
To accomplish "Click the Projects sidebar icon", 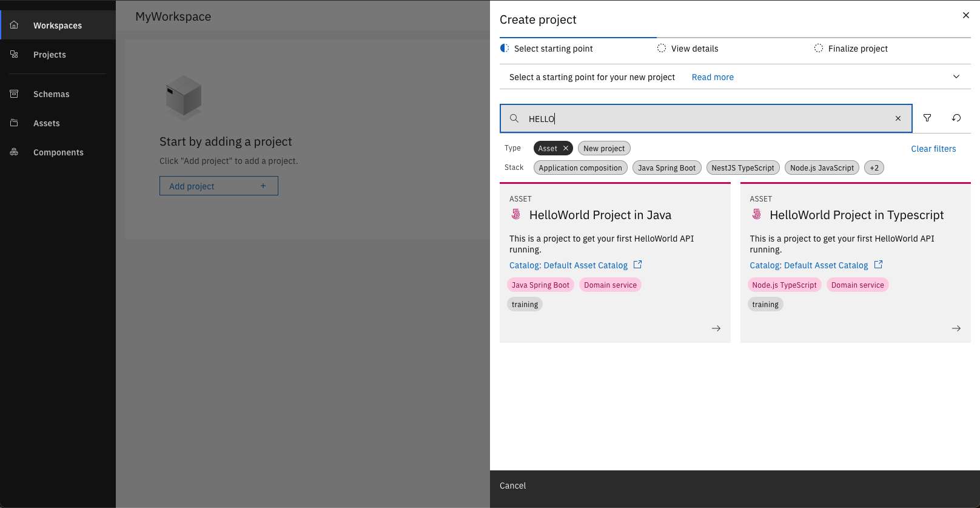I will (14, 54).
